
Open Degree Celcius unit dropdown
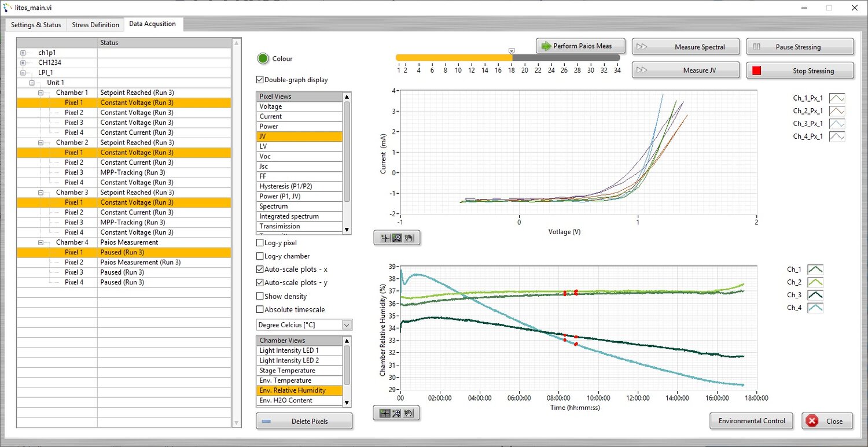347,325
